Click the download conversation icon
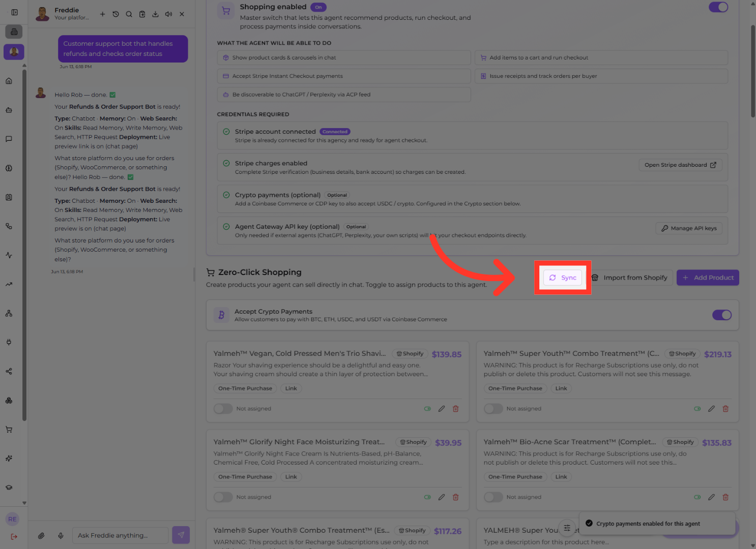Image resolution: width=756 pixels, height=549 pixels. (x=155, y=14)
